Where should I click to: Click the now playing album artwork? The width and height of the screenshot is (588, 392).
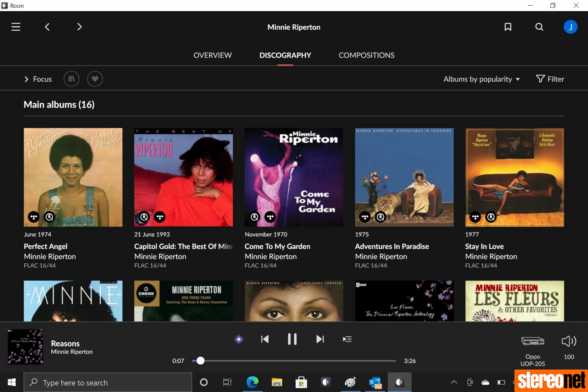pyautogui.click(x=25, y=347)
